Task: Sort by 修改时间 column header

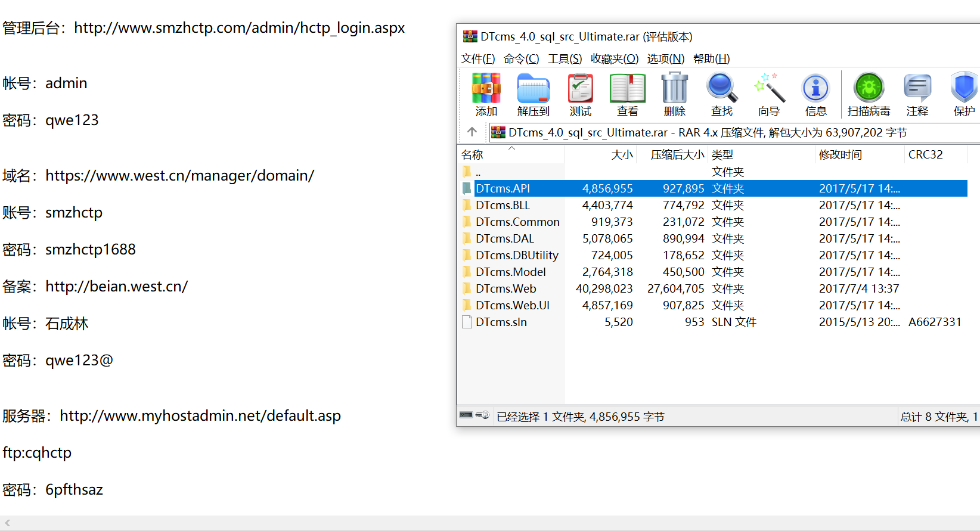Action: (860, 154)
